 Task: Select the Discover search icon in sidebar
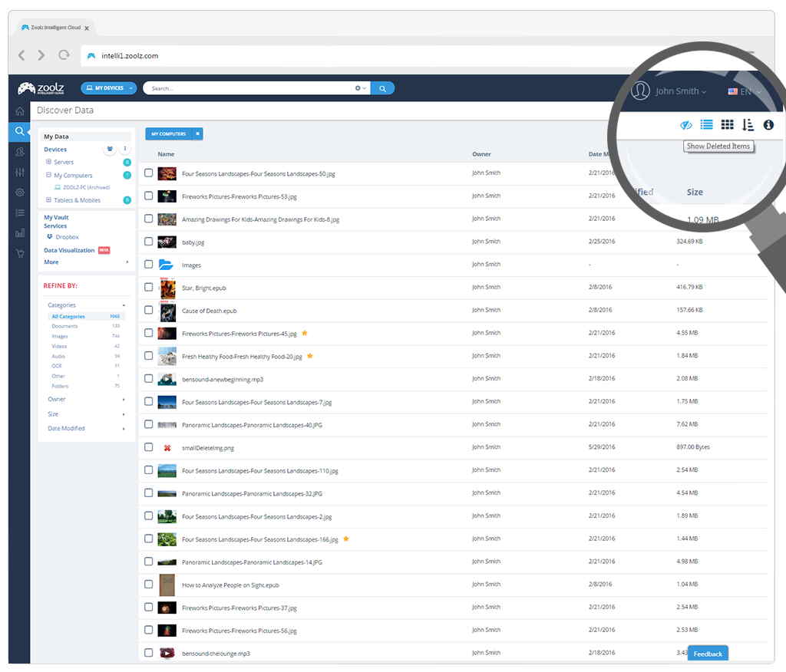coord(19,130)
